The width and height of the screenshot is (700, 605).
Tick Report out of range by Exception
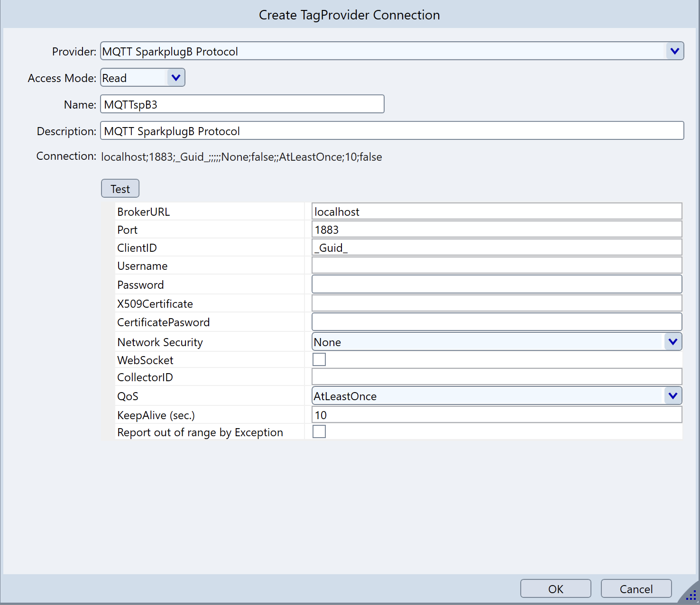click(x=319, y=432)
